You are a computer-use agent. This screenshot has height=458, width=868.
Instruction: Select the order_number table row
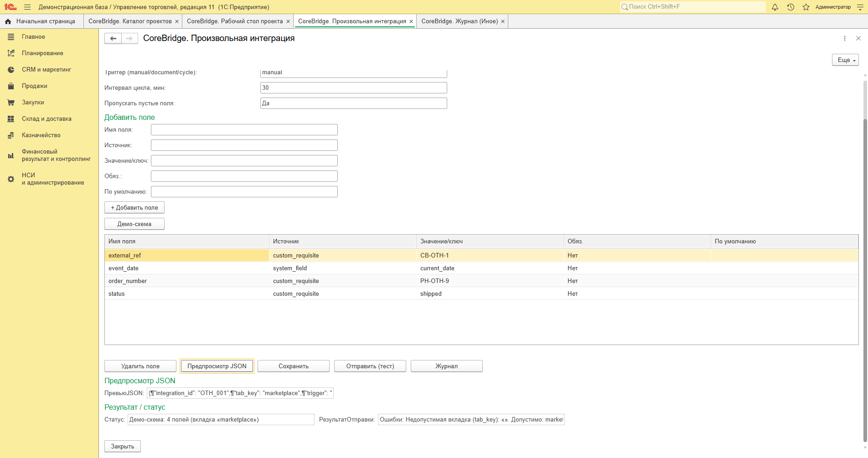pos(481,281)
